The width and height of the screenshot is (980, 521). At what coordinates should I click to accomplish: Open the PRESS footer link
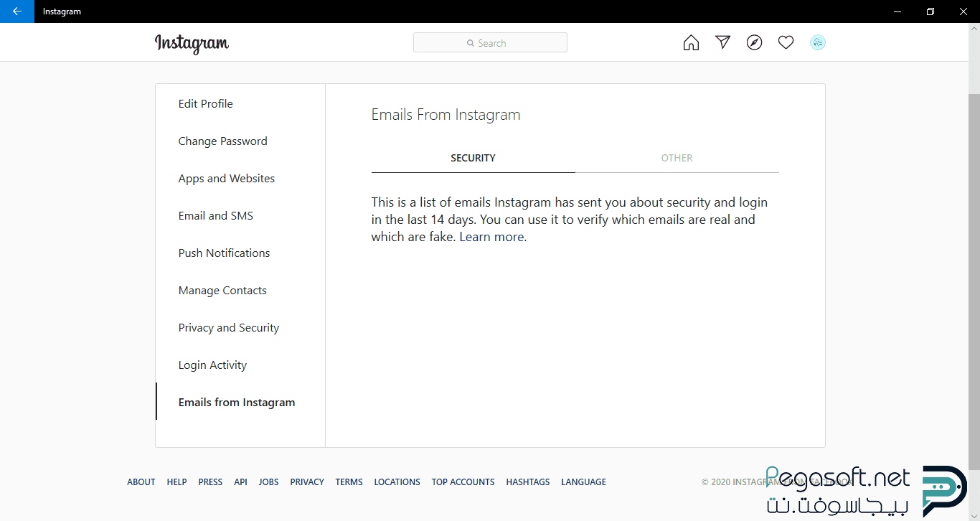coord(210,482)
